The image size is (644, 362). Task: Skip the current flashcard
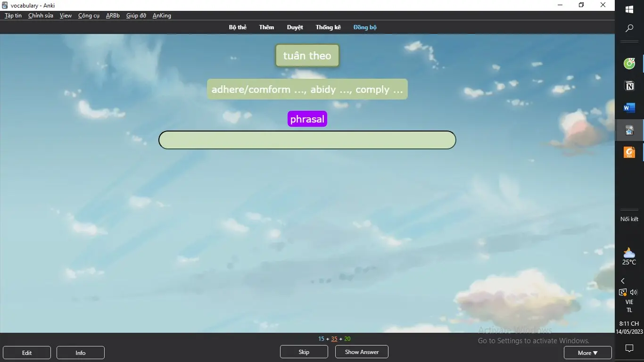(x=304, y=352)
